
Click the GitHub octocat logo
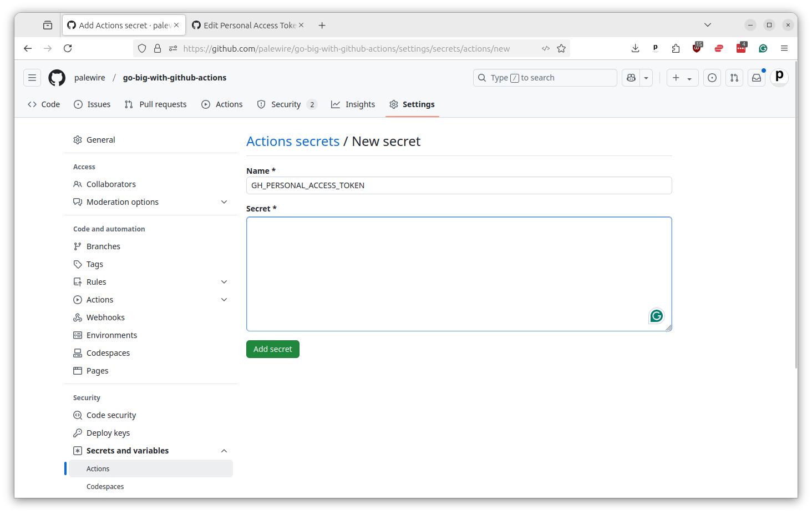coord(57,78)
